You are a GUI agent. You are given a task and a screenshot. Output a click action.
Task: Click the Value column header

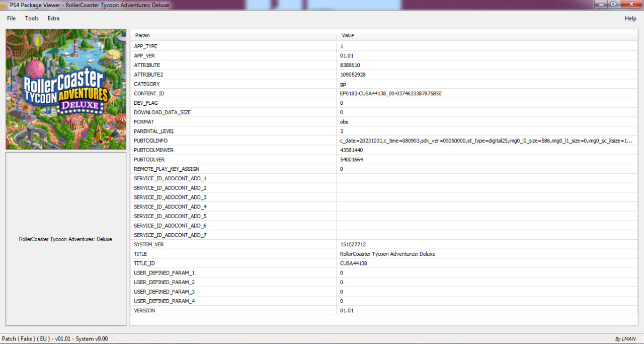(487, 35)
